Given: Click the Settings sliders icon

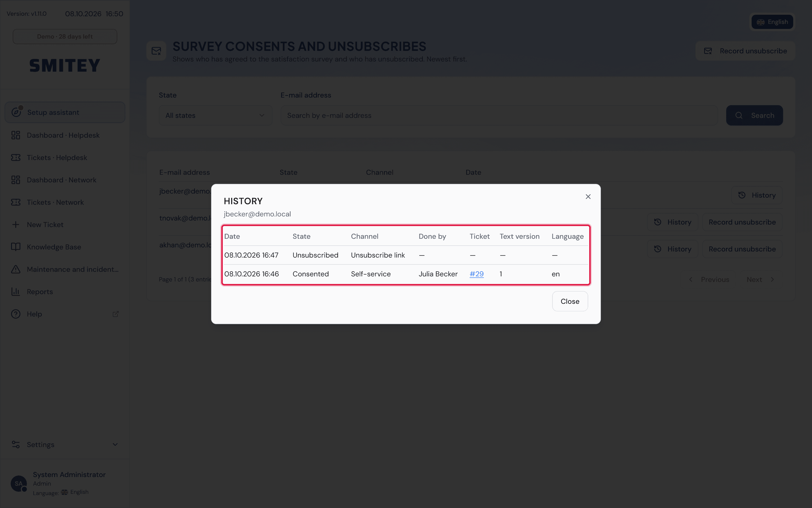Looking at the screenshot, I should (x=16, y=444).
